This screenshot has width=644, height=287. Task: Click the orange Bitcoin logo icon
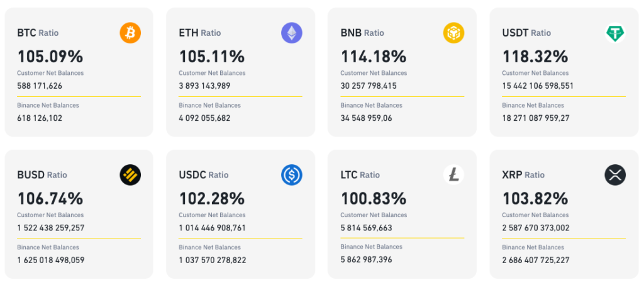(130, 33)
